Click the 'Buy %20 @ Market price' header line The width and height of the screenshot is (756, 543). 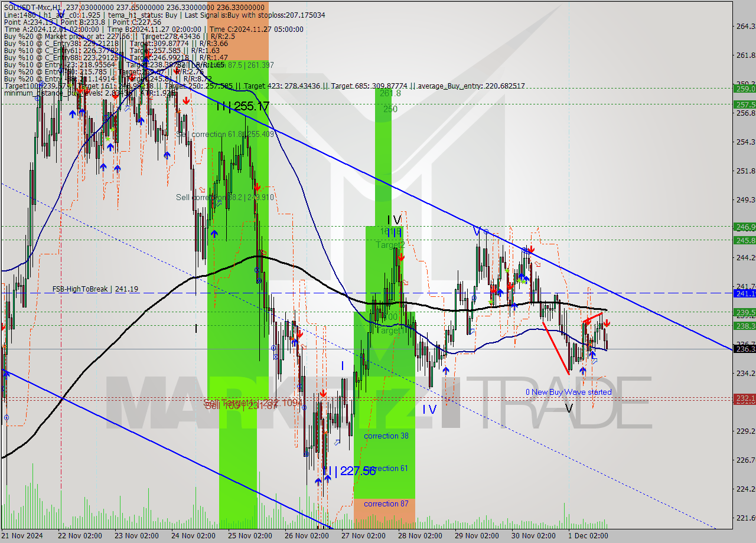point(119,36)
